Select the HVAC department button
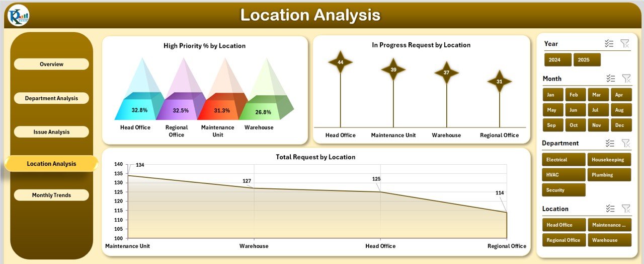Image resolution: width=644 pixels, height=264 pixels. click(x=563, y=175)
